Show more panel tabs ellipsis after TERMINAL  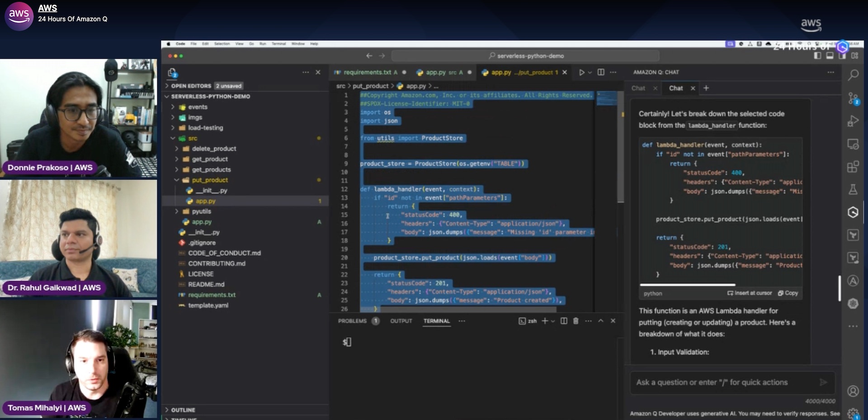(x=462, y=321)
